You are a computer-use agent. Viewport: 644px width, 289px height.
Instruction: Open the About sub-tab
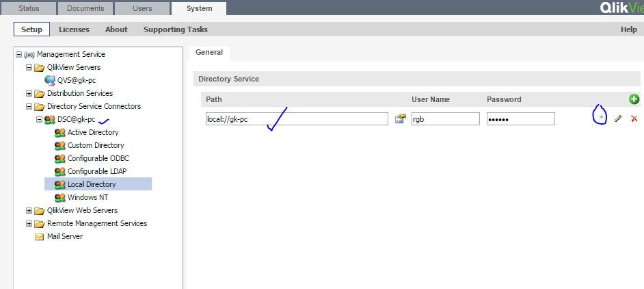116,29
